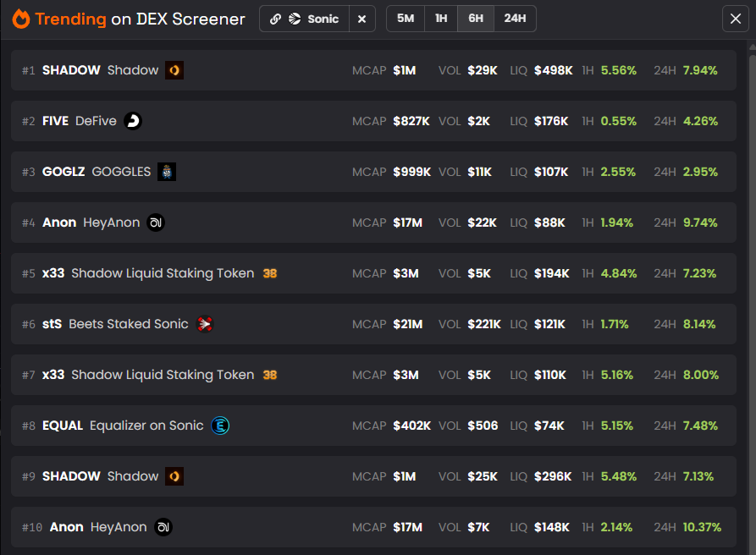
Task: Open the #7 x33 Shadow Liquid Staking Token
Action: point(373,375)
